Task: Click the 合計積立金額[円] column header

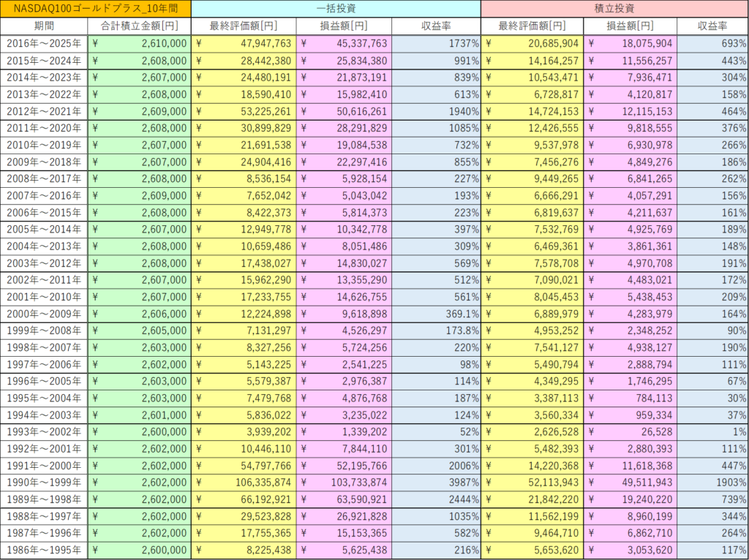Action: coord(139,26)
